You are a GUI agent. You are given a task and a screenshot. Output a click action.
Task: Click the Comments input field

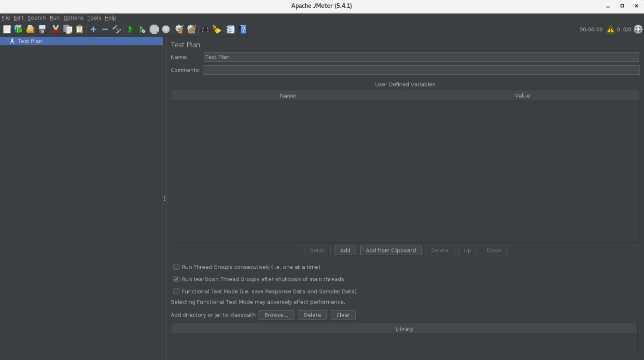pyautogui.click(x=421, y=70)
